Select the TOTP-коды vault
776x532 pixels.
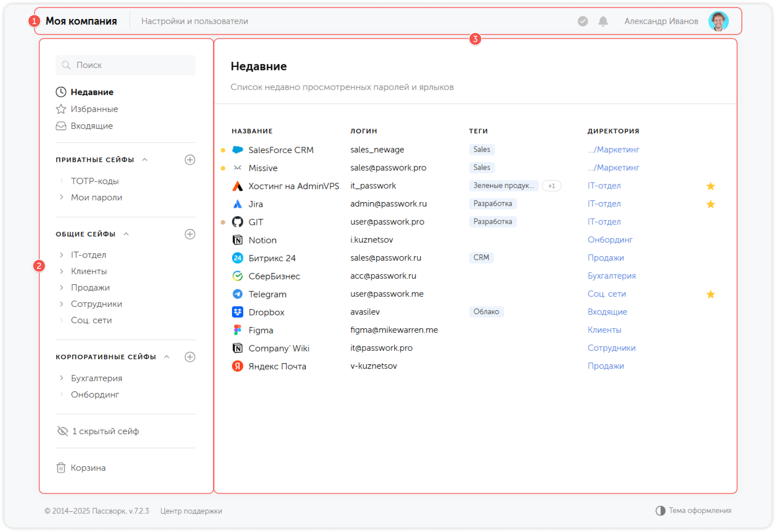95,181
